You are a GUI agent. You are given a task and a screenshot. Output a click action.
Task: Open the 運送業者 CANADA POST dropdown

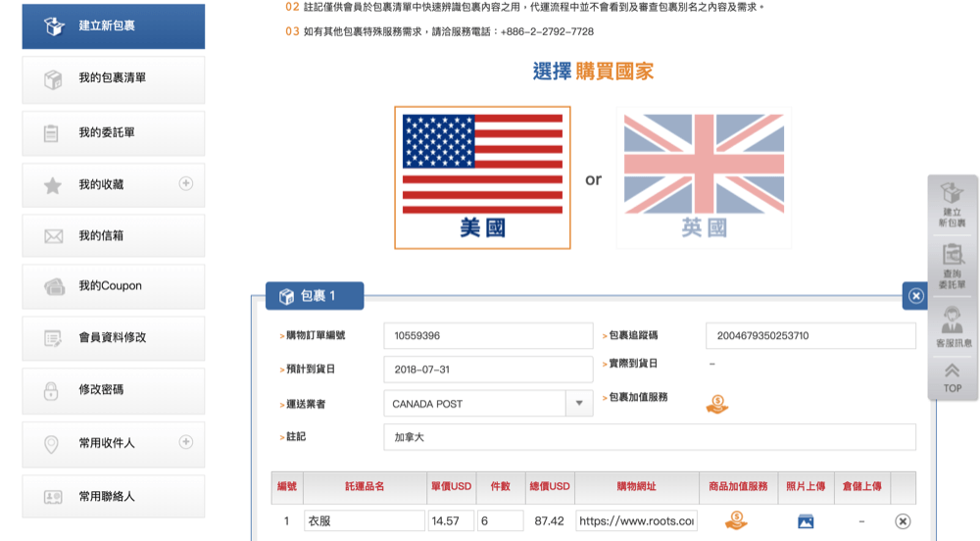[x=579, y=403]
